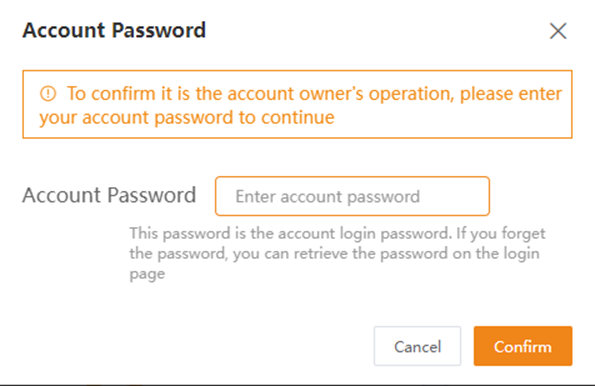Dismiss the dialog using the top-right cross icon
This screenshot has width=595, height=386.
(x=558, y=31)
